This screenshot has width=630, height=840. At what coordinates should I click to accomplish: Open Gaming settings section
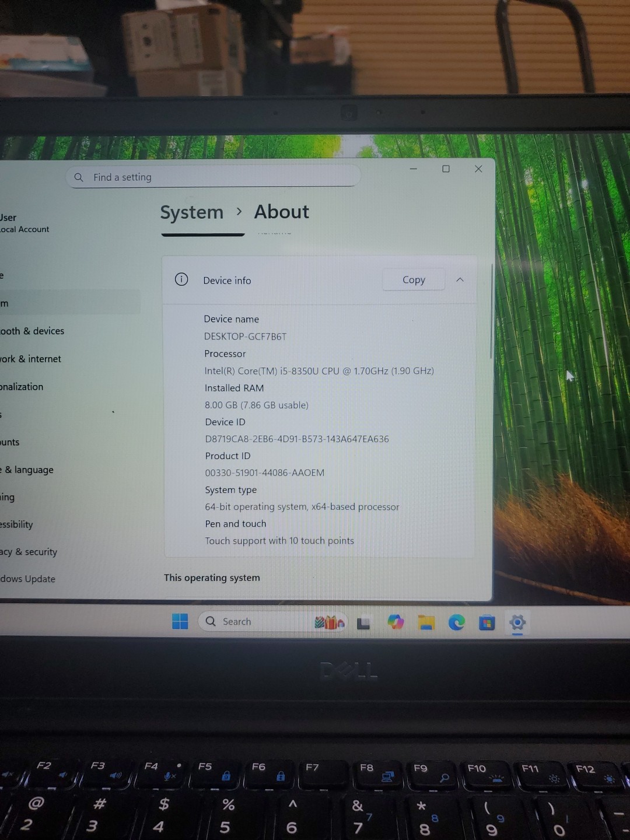(8, 497)
